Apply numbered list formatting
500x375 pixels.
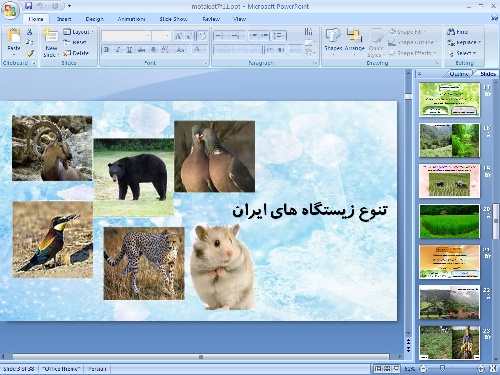tap(238, 36)
